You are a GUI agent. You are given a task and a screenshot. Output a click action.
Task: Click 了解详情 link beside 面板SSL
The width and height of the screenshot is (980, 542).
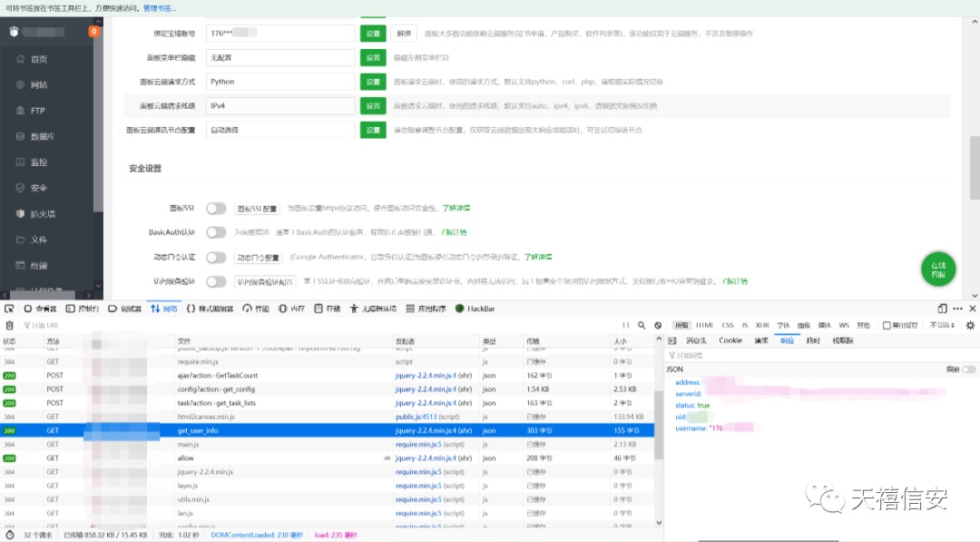coord(456,208)
